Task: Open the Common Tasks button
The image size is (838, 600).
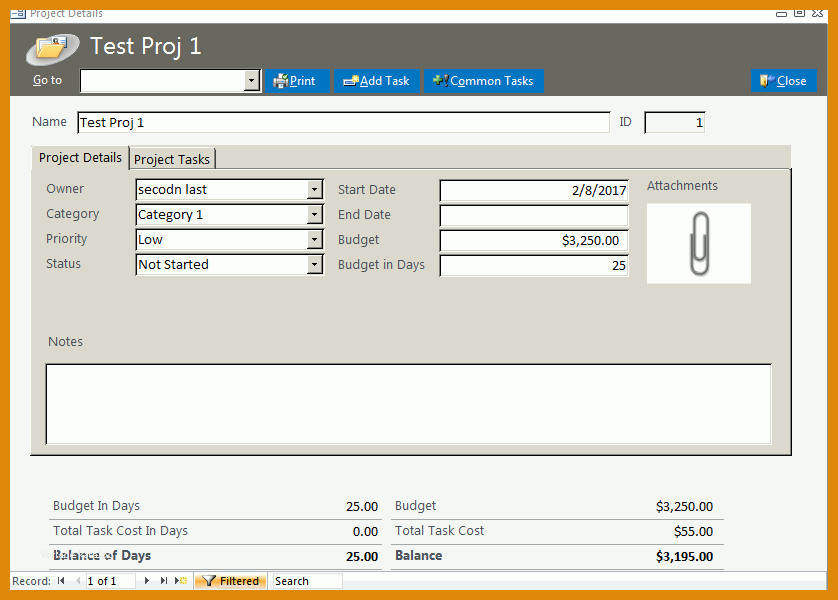Action: tap(484, 81)
